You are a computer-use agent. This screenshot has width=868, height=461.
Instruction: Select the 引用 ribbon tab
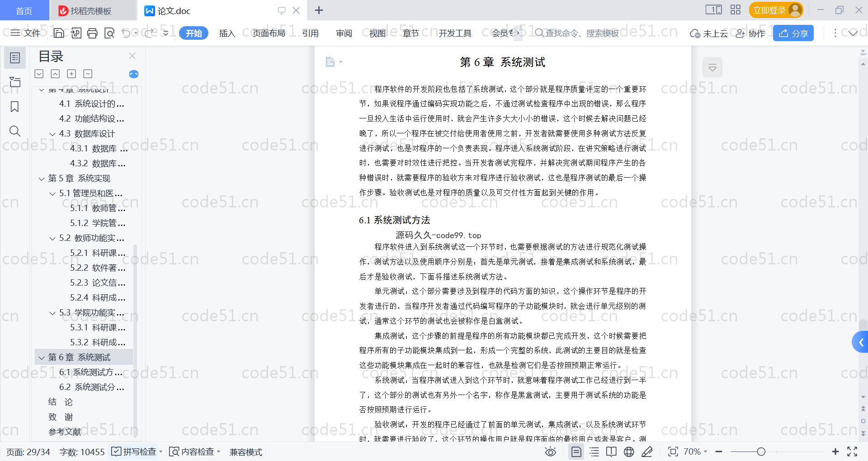pyautogui.click(x=311, y=33)
